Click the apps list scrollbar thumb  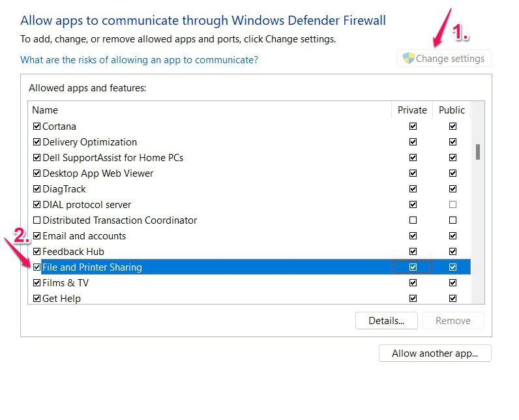click(478, 152)
